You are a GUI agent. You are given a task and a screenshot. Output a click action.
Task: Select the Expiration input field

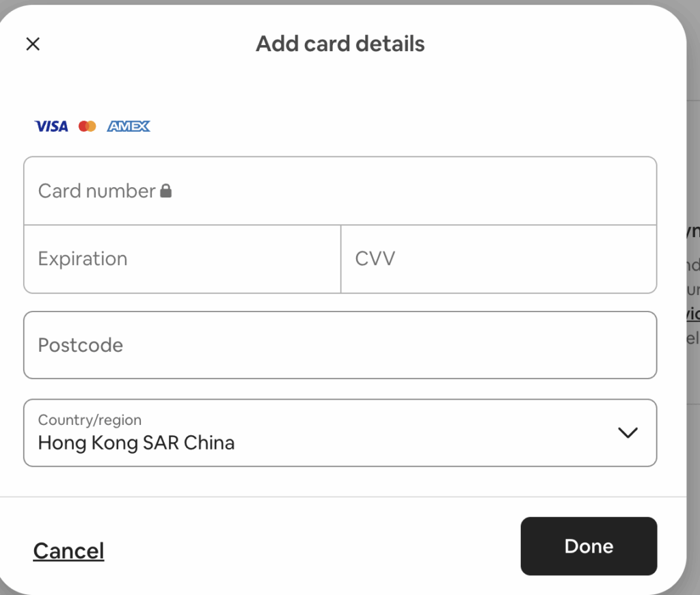pyautogui.click(x=182, y=260)
